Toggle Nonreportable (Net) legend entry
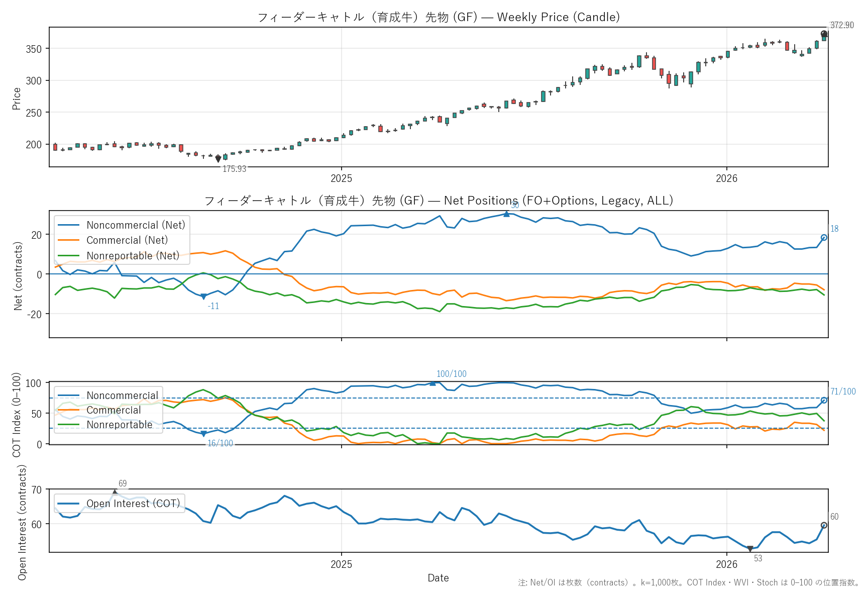Screen dimensions: 868x593 (133, 256)
